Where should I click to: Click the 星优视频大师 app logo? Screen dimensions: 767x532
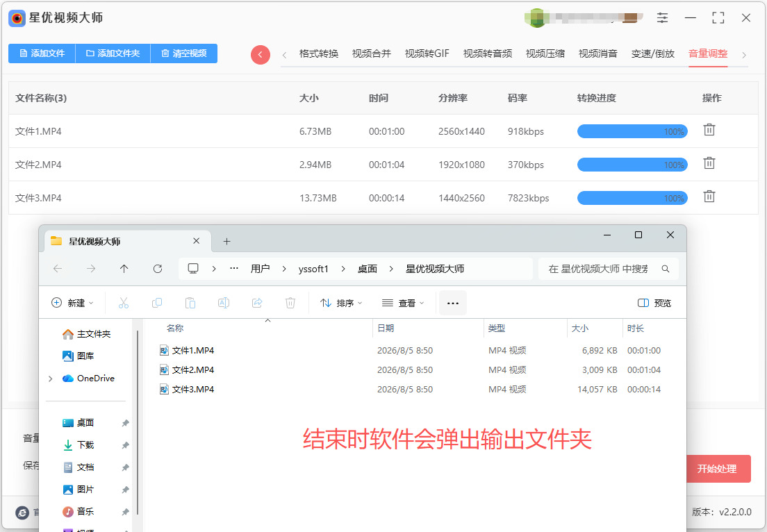[x=17, y=19]
